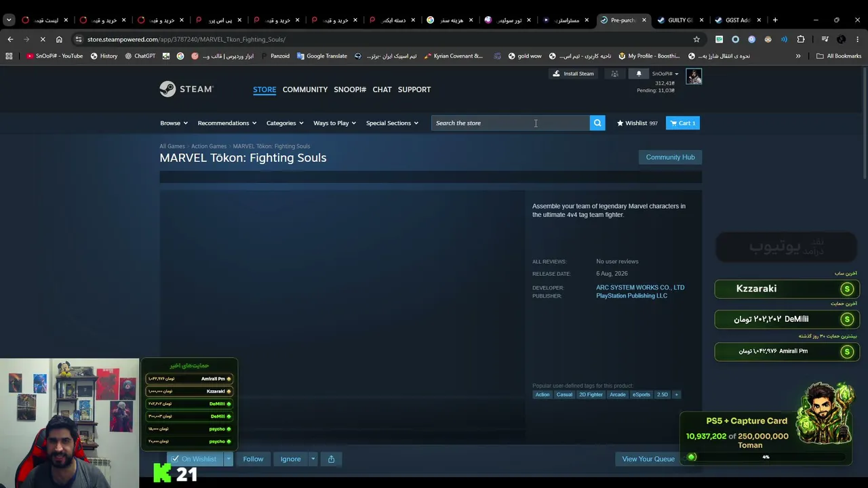The width and height of the screenshot is (868, 488).
Task: Open the tab search dropdown
Action: coord(9,20)
